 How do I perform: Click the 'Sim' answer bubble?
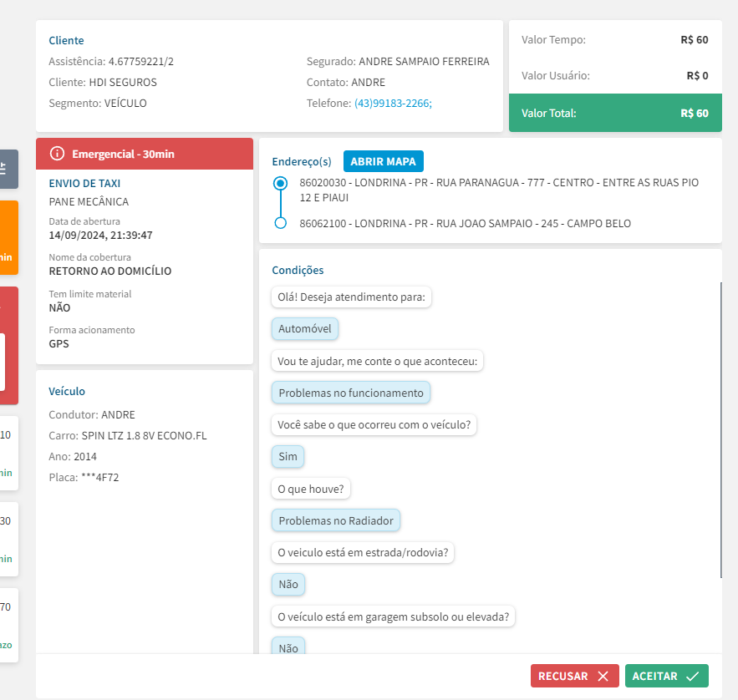click(x=288, y=457)
